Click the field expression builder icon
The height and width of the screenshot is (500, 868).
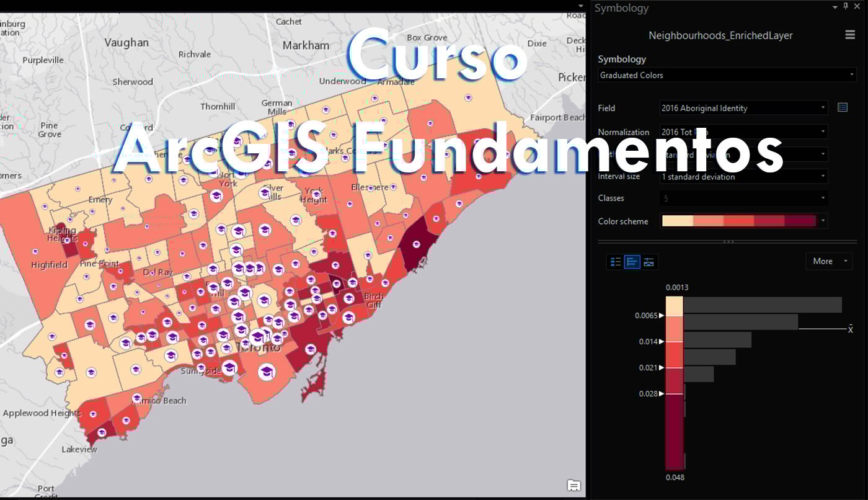842,107
